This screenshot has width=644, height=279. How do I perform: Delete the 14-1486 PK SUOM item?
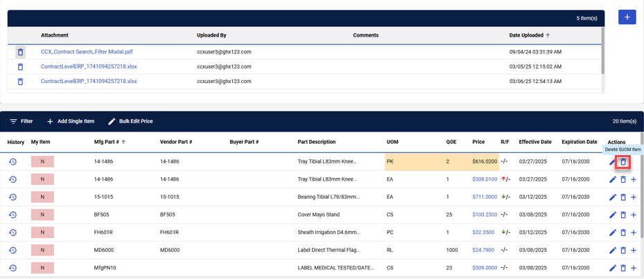tap(623, 162)
